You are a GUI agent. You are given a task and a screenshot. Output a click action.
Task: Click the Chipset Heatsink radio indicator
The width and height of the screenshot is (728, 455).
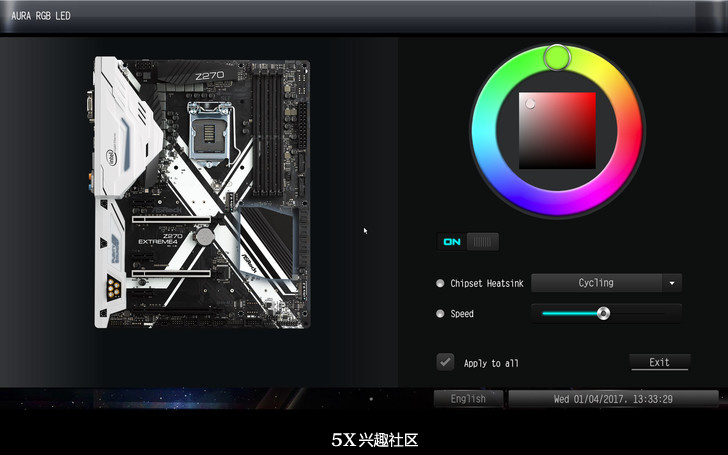coord(440,283)
